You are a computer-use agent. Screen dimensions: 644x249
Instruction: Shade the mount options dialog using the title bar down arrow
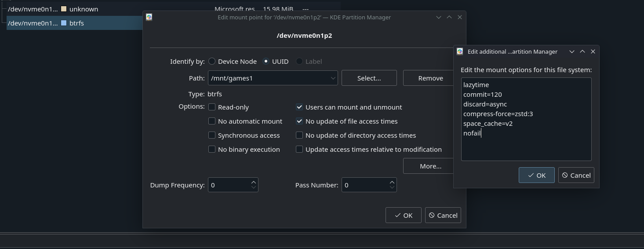click(x=571, y=51)
